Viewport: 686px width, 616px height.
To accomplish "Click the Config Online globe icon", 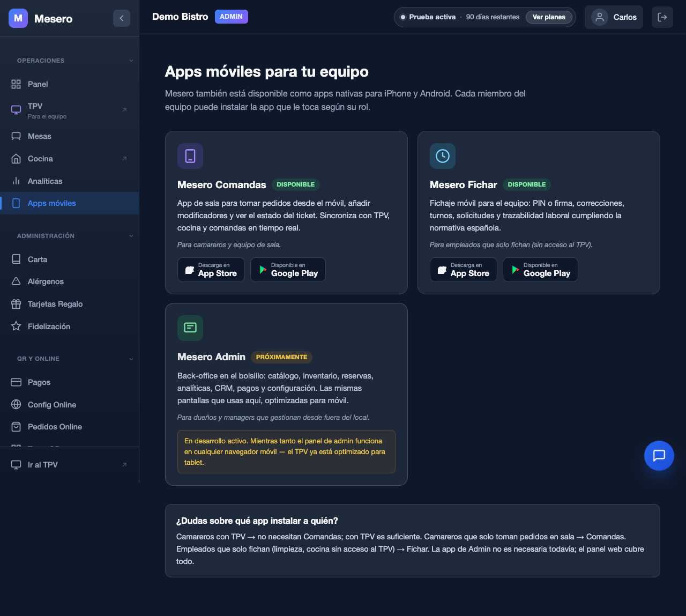I will (x=16, y=405).
